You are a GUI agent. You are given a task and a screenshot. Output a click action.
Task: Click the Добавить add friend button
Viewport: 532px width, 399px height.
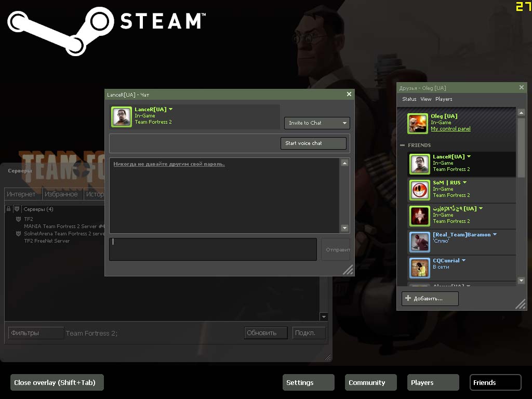coord(430,299)
